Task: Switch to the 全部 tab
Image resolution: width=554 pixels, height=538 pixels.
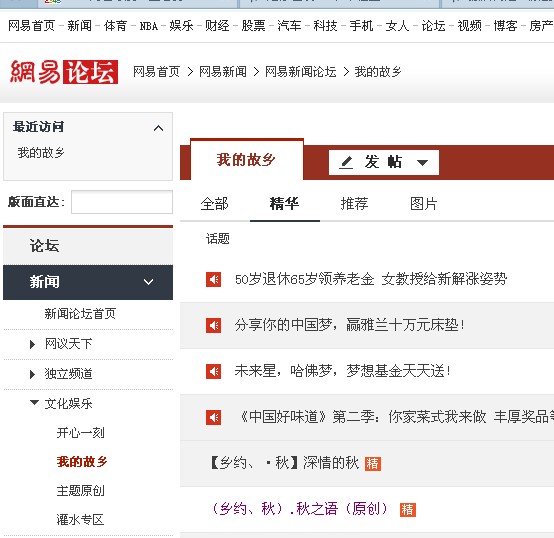Action: click(214, 204)
